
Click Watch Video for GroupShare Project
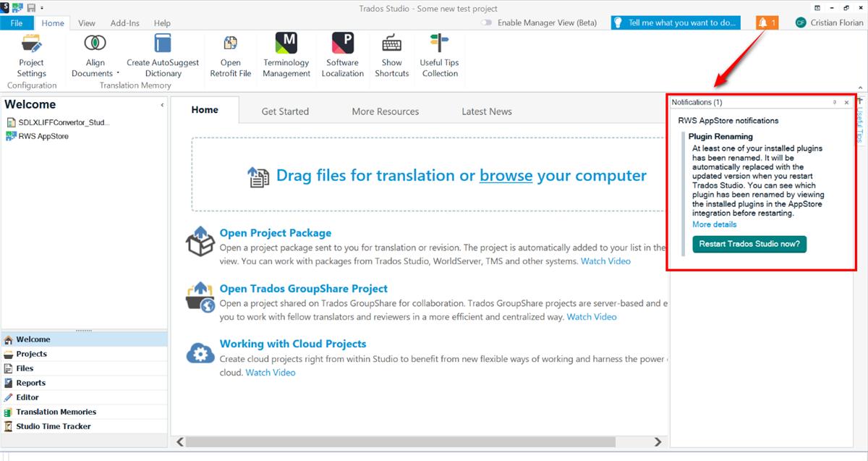(592, 317)
